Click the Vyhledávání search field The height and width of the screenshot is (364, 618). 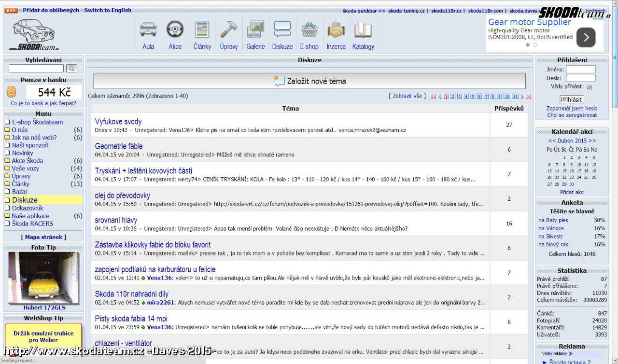36,69
